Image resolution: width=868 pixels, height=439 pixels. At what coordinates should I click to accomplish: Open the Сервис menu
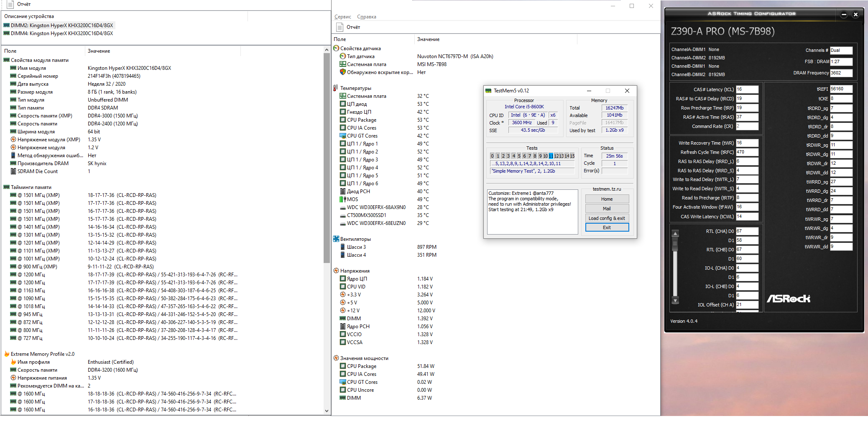coord(343,17)
